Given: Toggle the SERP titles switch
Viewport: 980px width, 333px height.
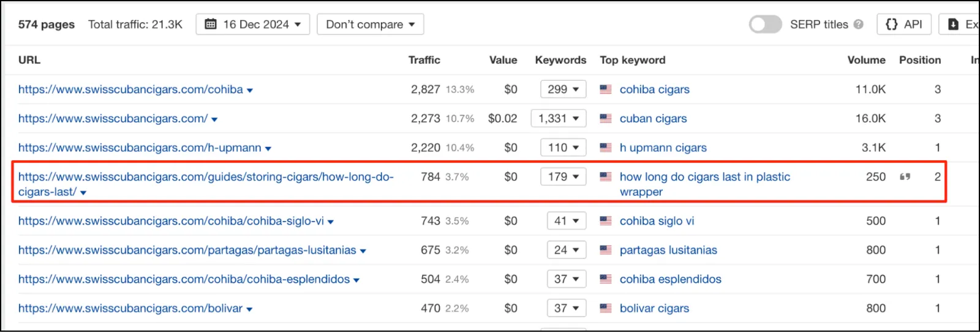Looking at the screenshot, I should [765, 24].
